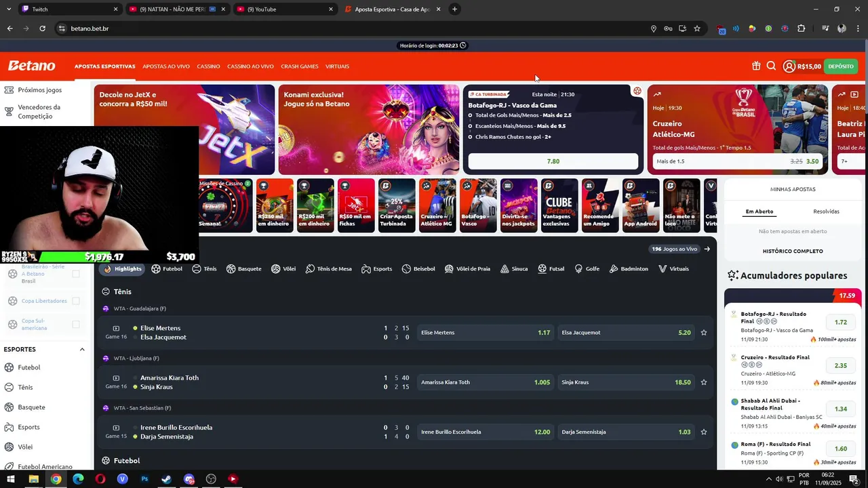Open the App Android promo tile

[x=640, y=205]
